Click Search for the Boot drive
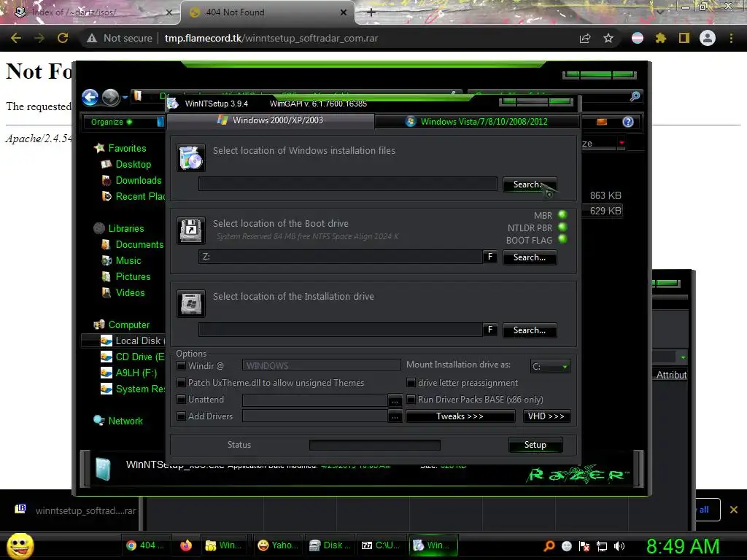747x560 pixels. click(x=530, y=257)
